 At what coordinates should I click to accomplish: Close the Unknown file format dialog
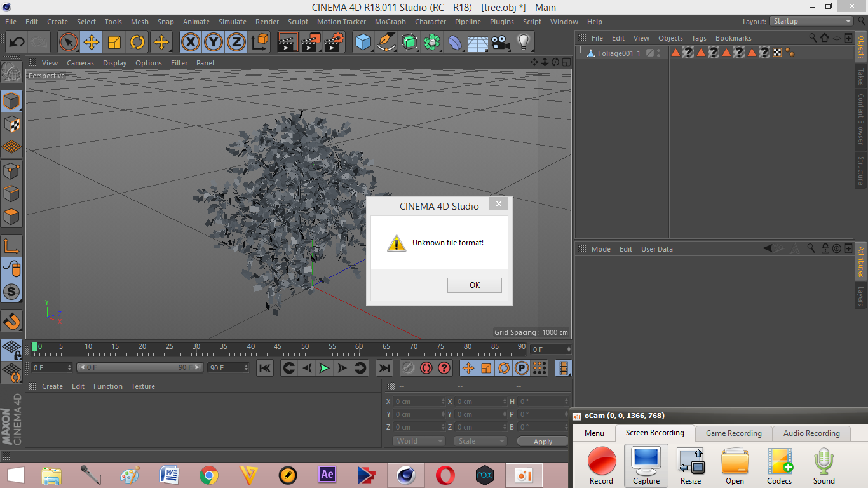click(x=499, y=203)
